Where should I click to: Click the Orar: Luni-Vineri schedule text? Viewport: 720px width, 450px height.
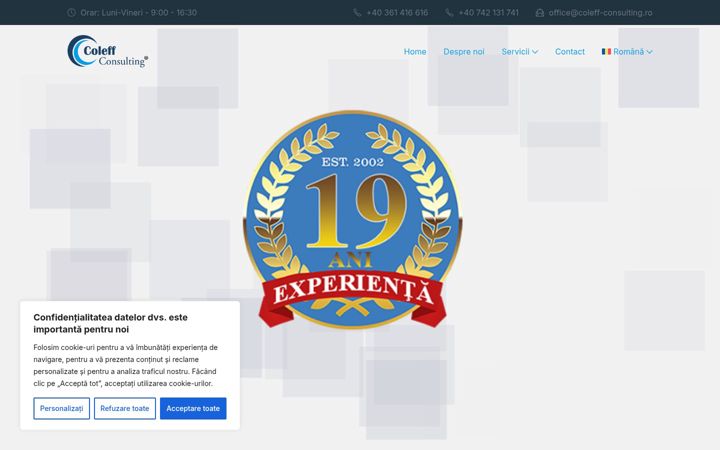138,12
